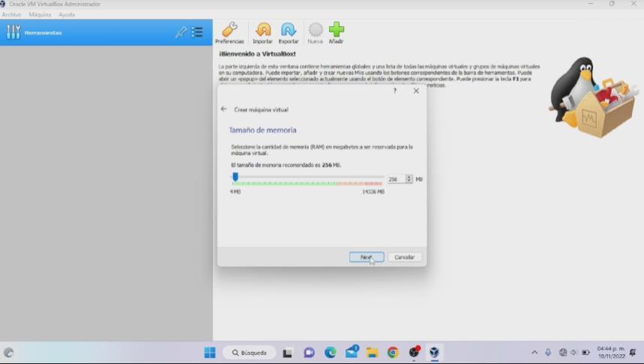Show hidden system tray icons
Screen dimensions: 644x364
coord(535,353)
